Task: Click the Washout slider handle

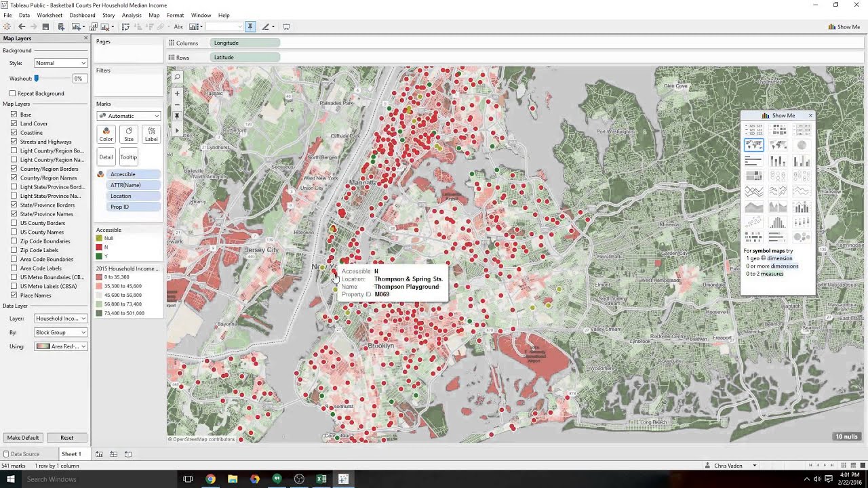Action: coord(37,79)
